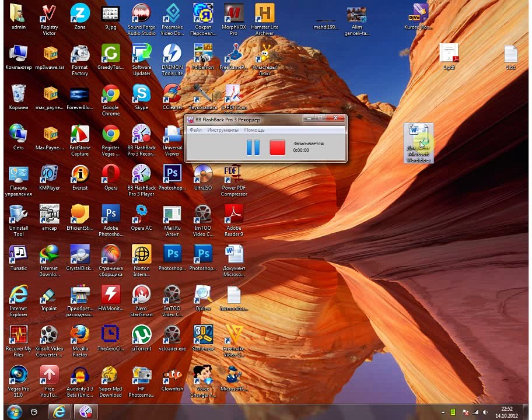Select the GreedyTorrent shortcut
This screenshot has height=420, width=532.
click(111, 57)
